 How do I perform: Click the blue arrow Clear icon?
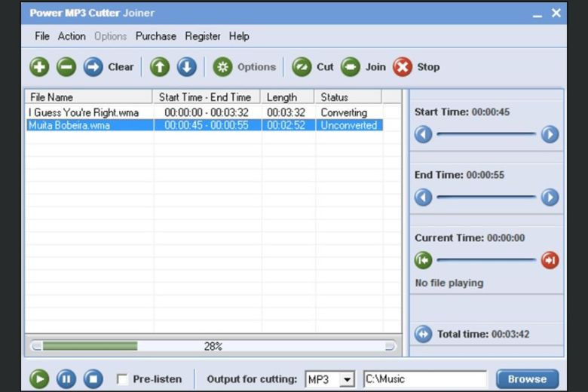point(93,67)
